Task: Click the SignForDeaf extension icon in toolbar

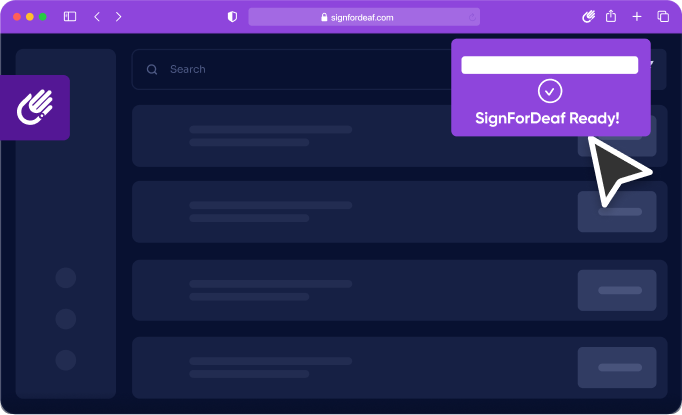Action: coord(588,17)
